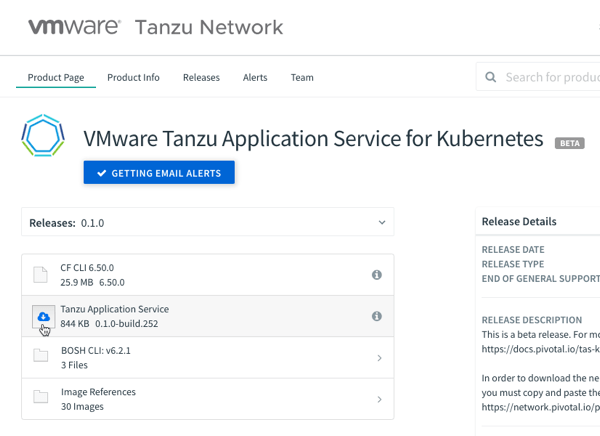The width and height of the screenshot is (600, 436).
Task: Click the search magnifier icon
Action: (491, 77)
